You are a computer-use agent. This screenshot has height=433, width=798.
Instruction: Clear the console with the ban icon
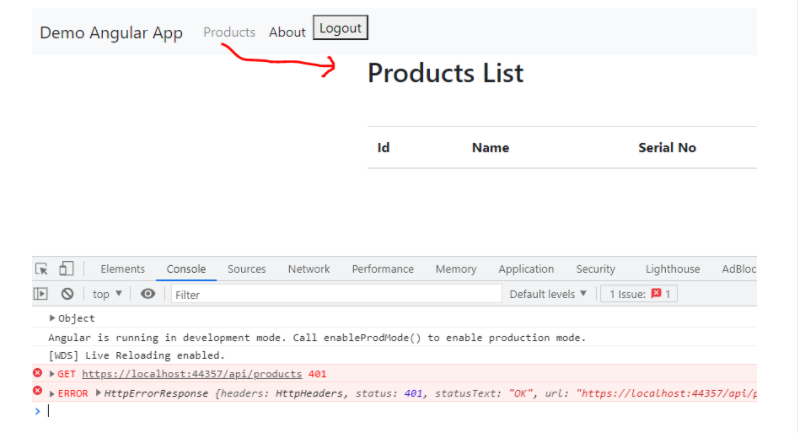pos(67,294)
